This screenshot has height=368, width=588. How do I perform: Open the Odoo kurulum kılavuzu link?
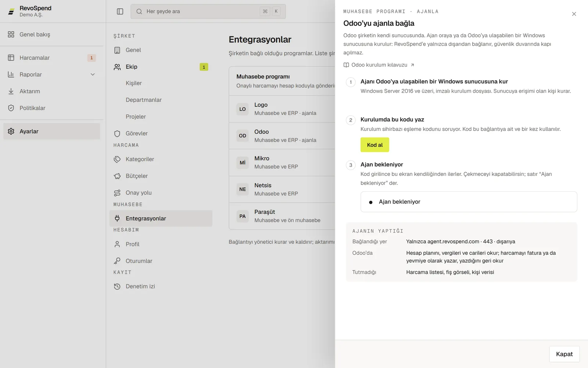click(379, 65)
